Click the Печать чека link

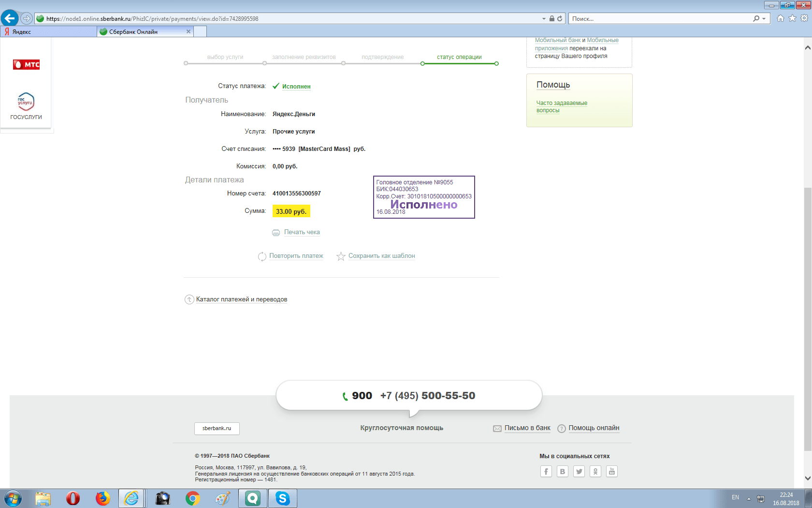pos(302,232)
